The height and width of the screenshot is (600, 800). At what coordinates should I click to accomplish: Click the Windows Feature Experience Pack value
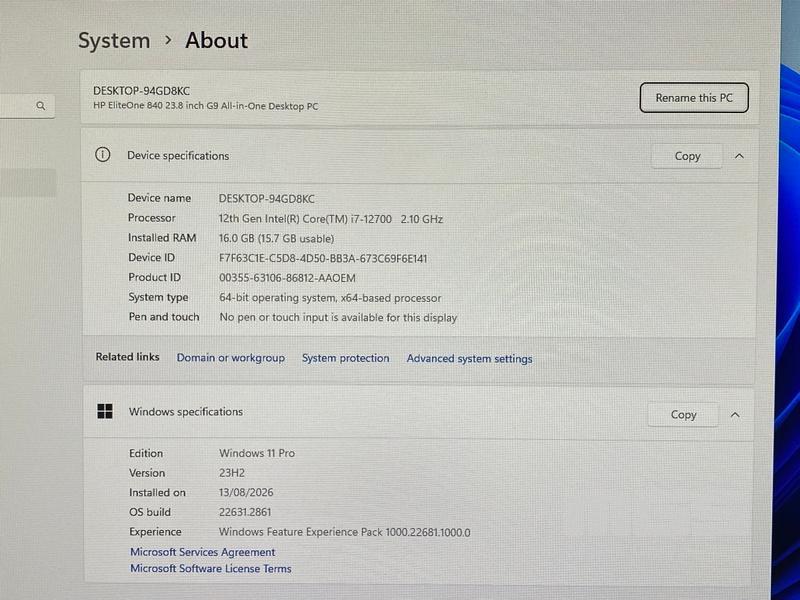click(345, 532)
